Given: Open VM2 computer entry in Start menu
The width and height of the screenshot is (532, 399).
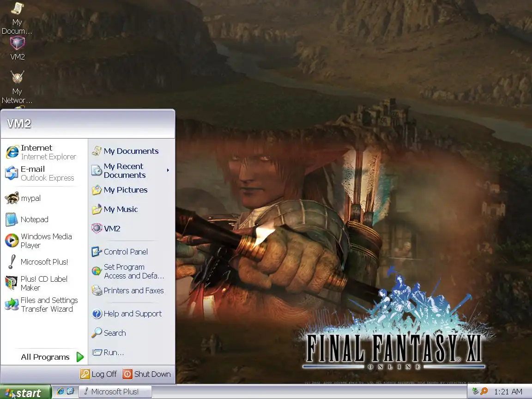Looking at the screenshot, I should coord(131,229).
